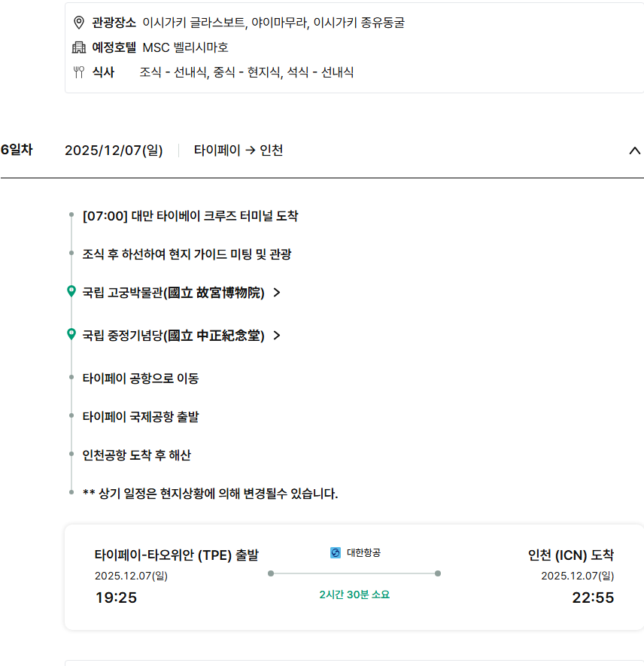Click the hotel building icon
The image size is (644, 666).
[x=79, y=47]
